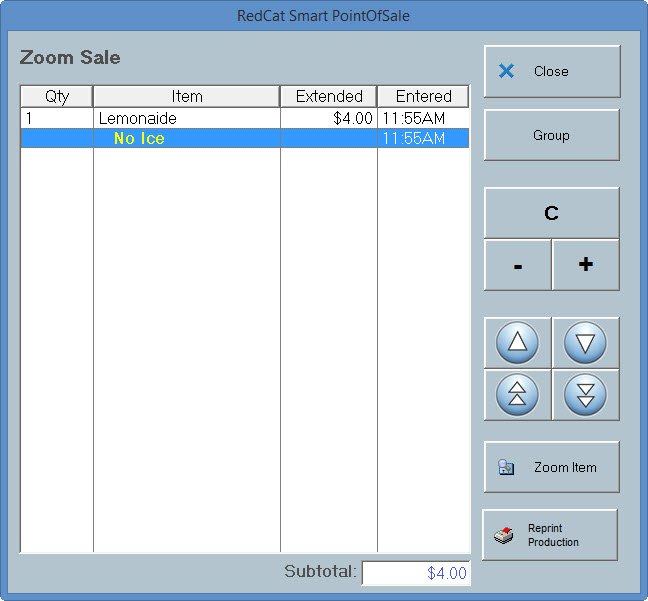
Task: Click the Qty column header
Action: click(57, 96)
